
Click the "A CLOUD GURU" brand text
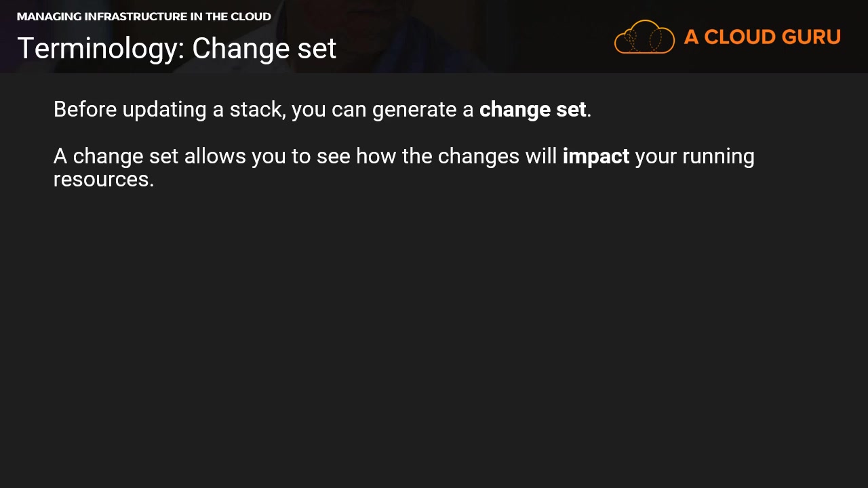(762, 37)
